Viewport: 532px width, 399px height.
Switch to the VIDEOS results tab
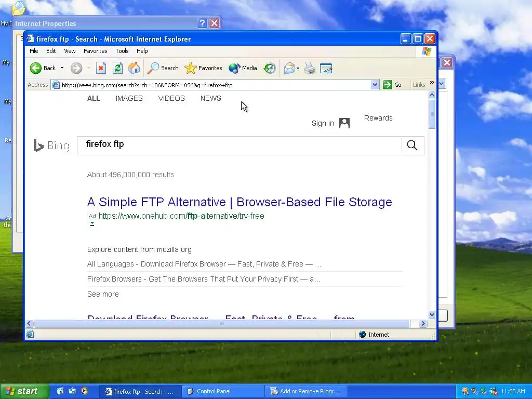[171, 98]
